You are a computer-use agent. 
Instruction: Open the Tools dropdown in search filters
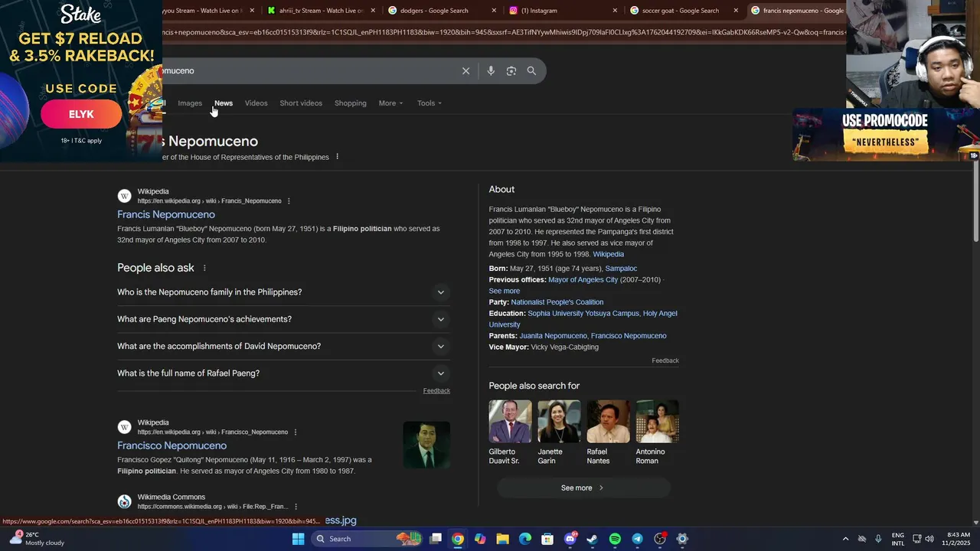(430, 103)
